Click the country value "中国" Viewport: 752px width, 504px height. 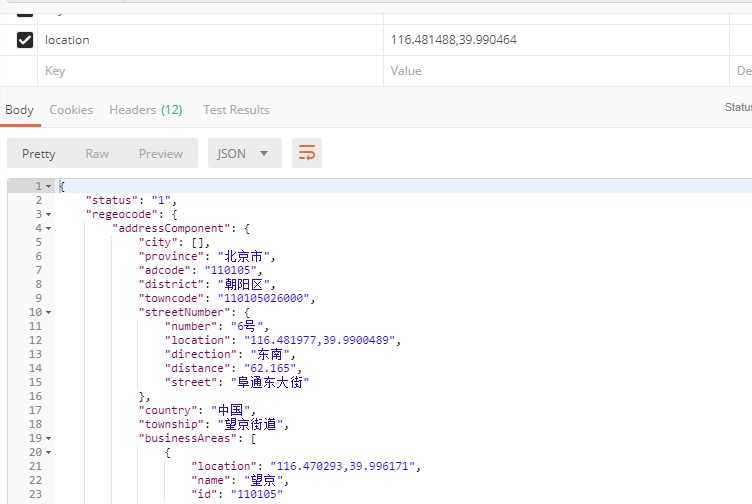[231, 410]
